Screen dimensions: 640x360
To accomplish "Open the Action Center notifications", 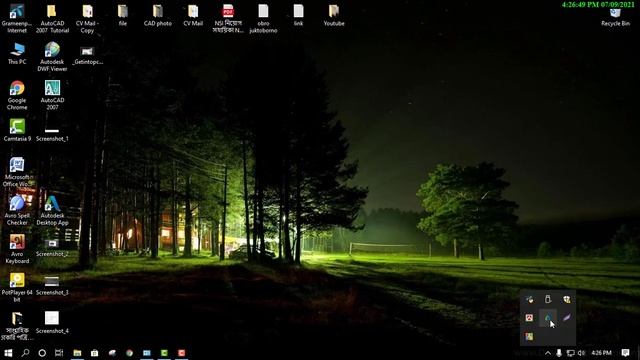I will tap(625, 353).
